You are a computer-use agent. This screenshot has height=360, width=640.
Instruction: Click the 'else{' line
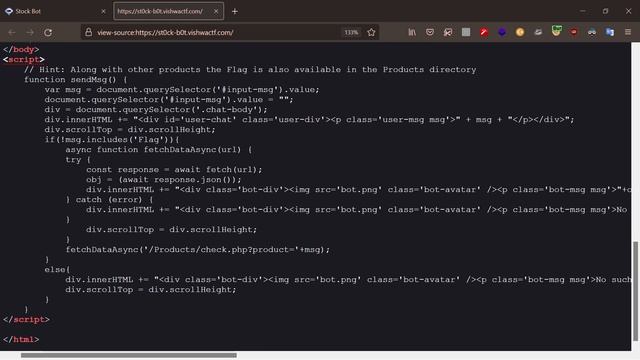pyautogui.click(x=57, y=269)
